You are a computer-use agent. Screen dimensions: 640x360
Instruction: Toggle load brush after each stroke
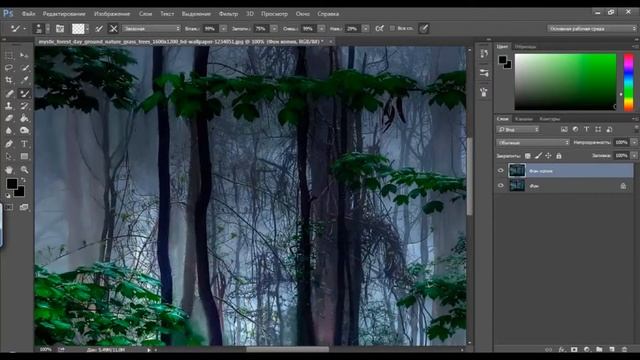coord(99,29)
